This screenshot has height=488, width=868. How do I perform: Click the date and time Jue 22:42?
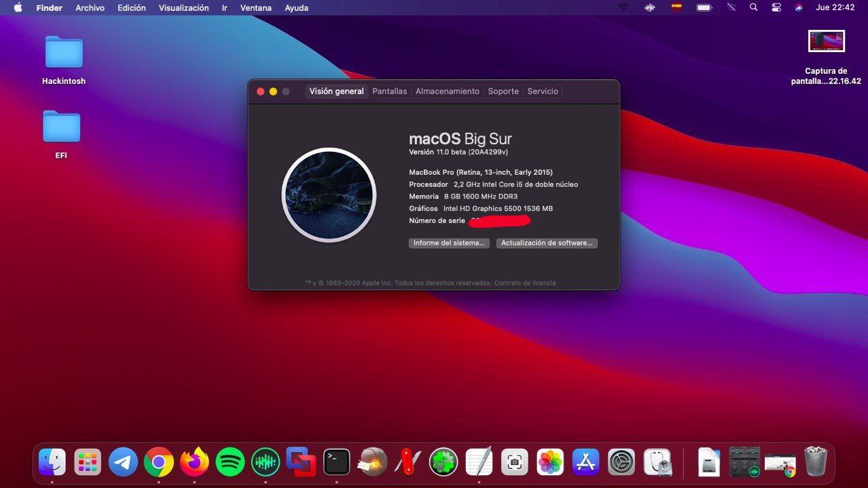[x=835, y=7]
